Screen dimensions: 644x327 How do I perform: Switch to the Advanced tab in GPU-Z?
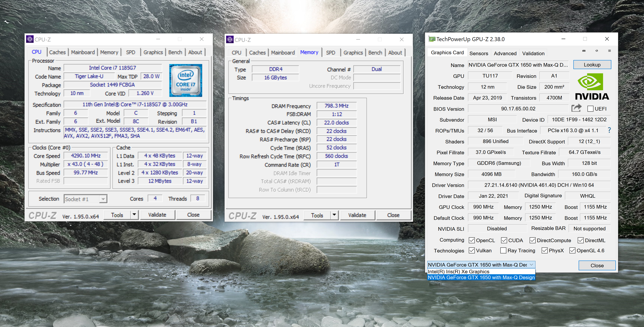[x=505, y=53]
